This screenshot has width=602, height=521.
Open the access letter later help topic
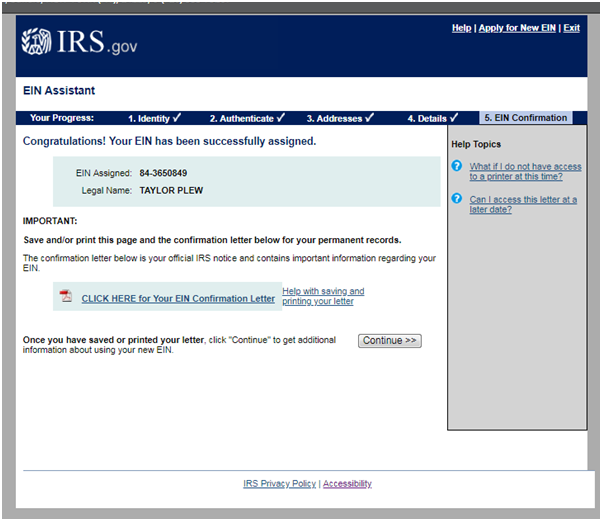pyautogui.click(x=522, y=204)
